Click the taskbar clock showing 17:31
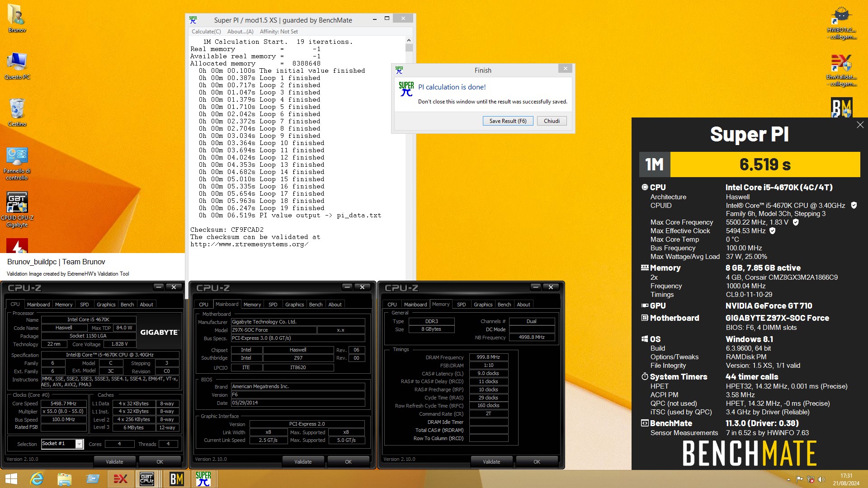 point(846,479)
